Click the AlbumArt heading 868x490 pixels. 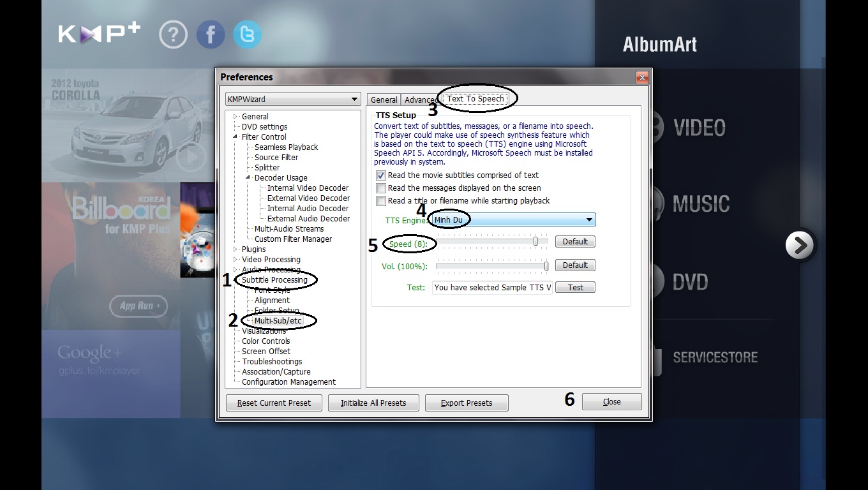[660, 45]
